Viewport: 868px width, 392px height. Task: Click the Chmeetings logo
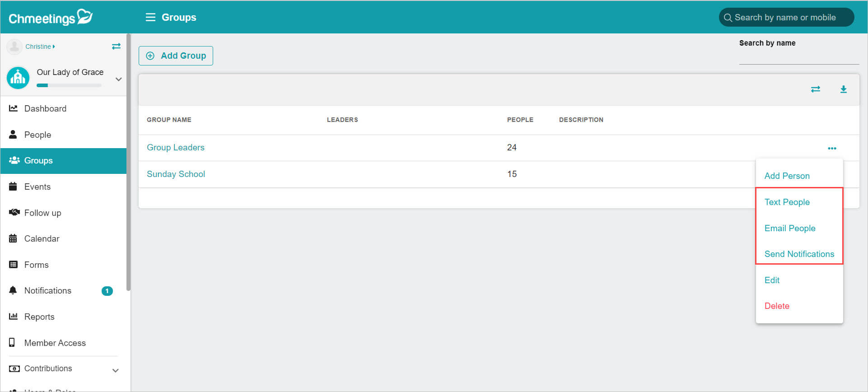coord(51,17)
